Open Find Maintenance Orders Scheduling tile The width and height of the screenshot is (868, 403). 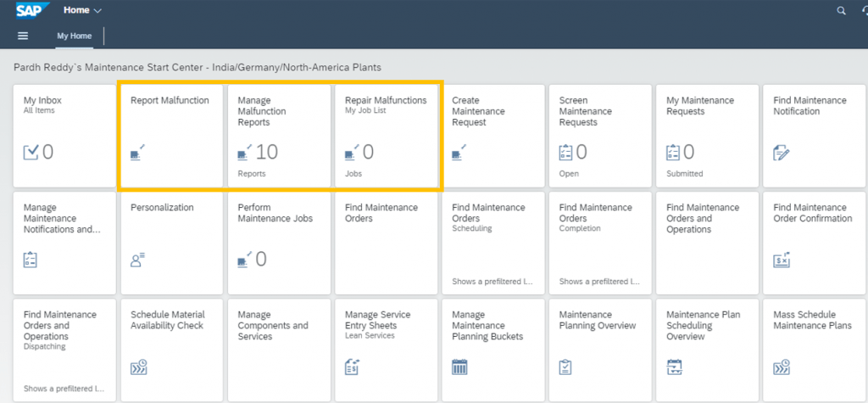(493, 243)
